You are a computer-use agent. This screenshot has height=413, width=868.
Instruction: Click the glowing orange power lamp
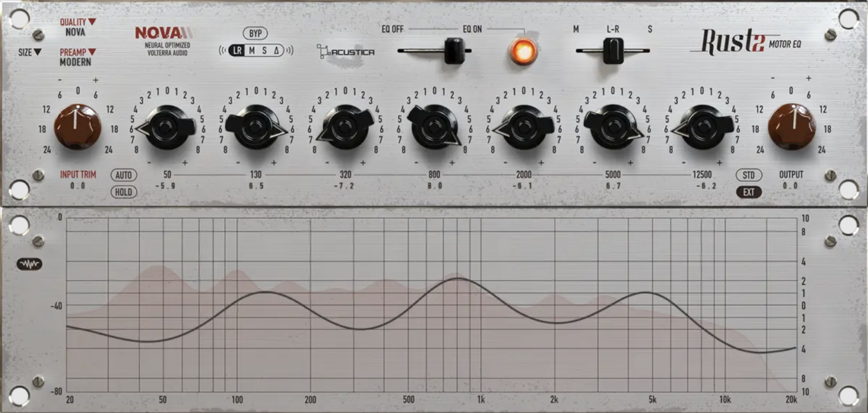click(x=524, y=51)
